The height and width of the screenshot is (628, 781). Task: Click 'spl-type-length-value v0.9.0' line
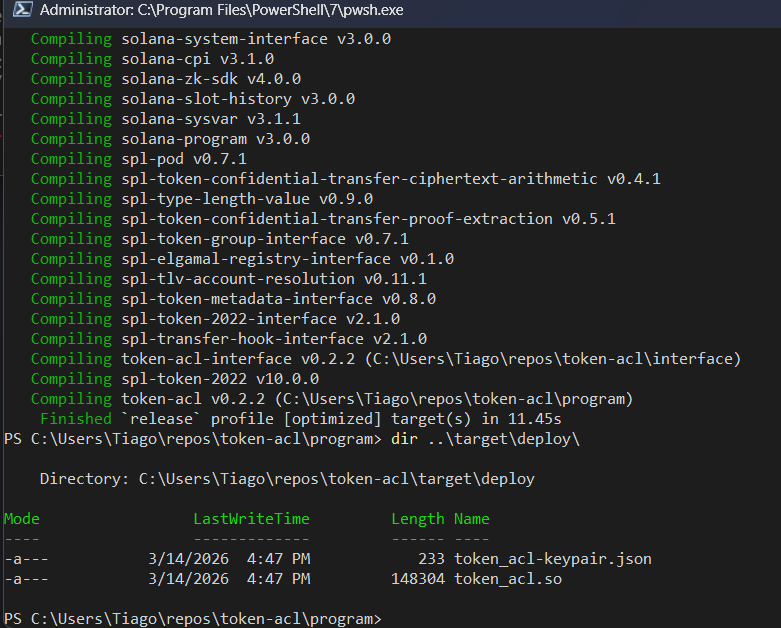pyautogui.click(x=202, y=199)
